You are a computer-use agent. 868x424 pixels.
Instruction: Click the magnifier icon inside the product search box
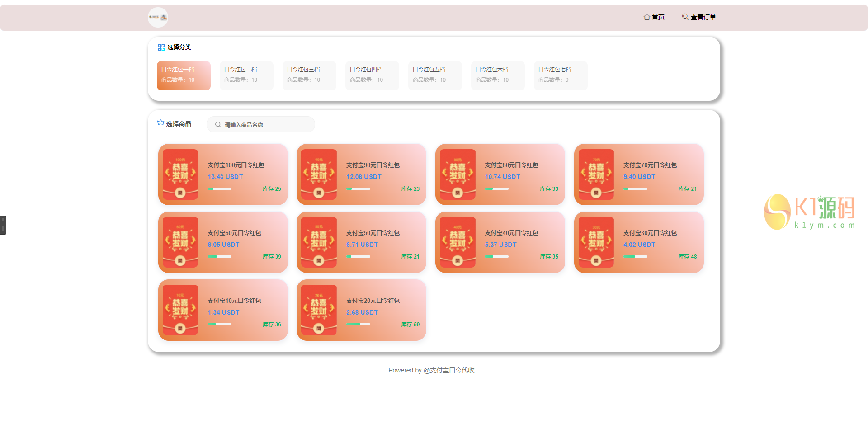point(218,125)
